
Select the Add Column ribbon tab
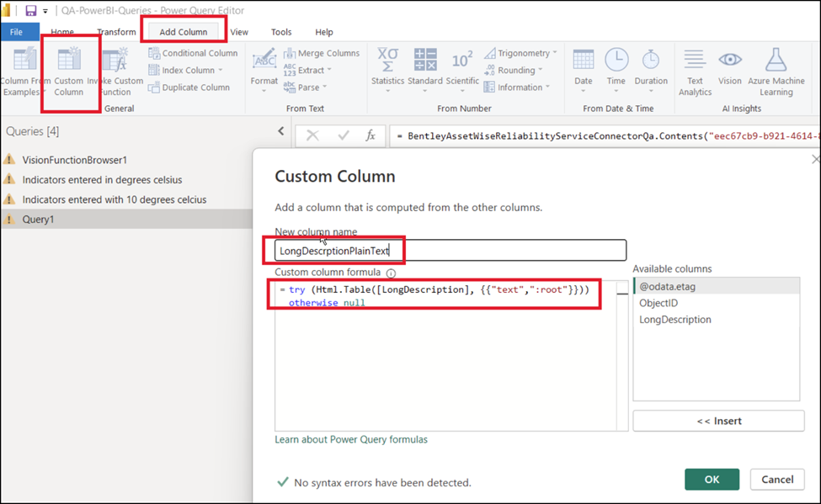184,32
